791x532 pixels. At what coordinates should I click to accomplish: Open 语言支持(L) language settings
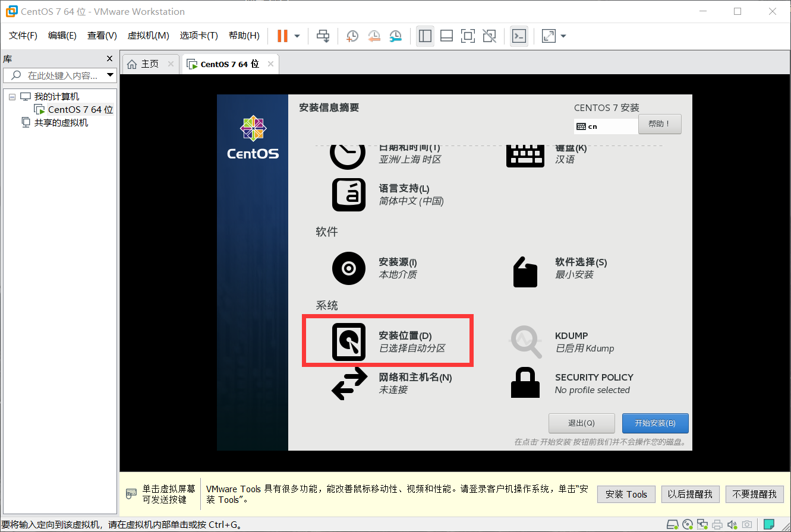coord(387,194)
